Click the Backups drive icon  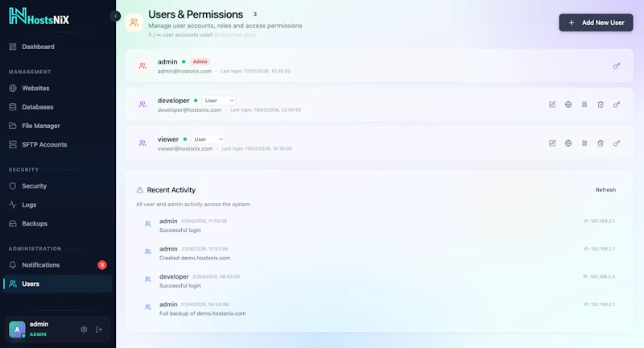(13, 224)
